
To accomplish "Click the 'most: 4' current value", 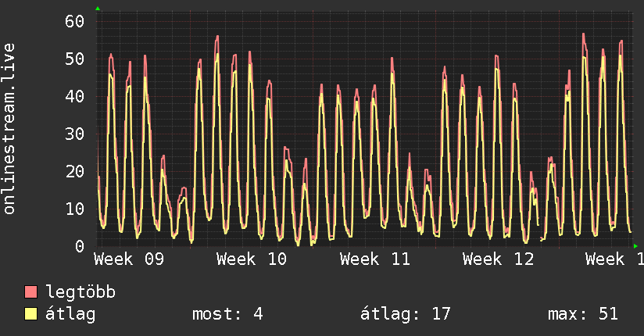I will click(x=227, y=314).
